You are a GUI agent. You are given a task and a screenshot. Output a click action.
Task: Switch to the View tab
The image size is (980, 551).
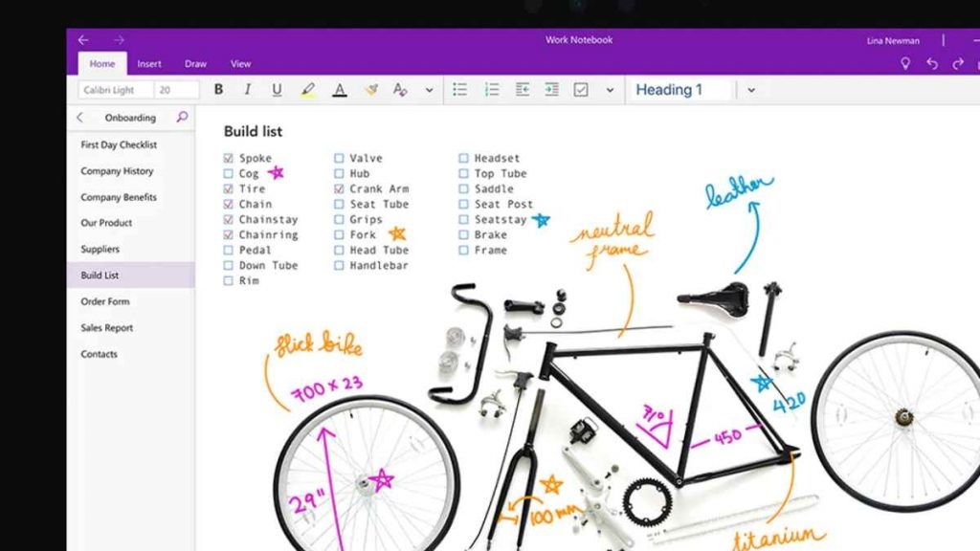[x=240, y=64]
